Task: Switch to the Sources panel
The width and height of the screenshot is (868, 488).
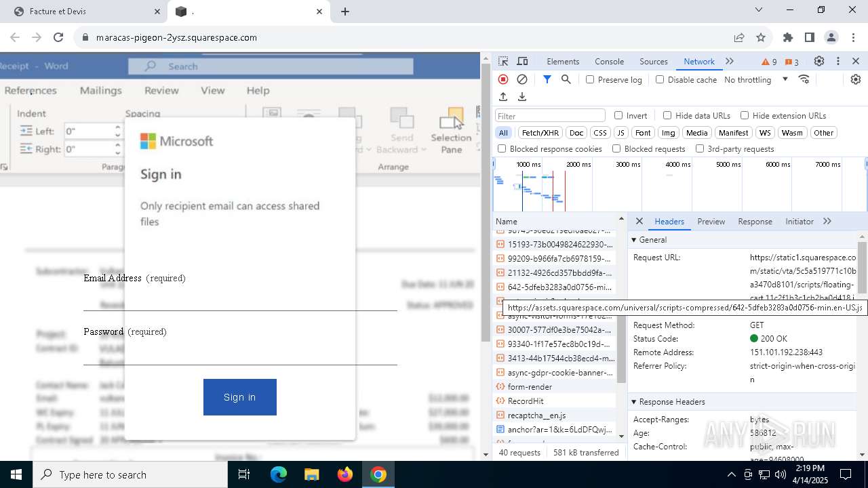Action: pos(654,62)
